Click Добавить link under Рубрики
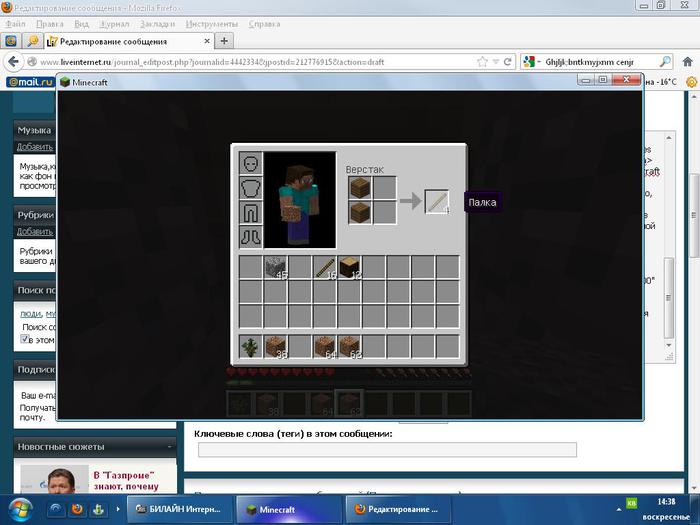 (35, 232)
